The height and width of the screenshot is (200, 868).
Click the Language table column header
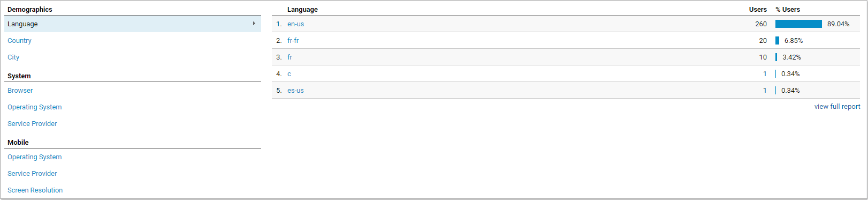tap(302, 10)
